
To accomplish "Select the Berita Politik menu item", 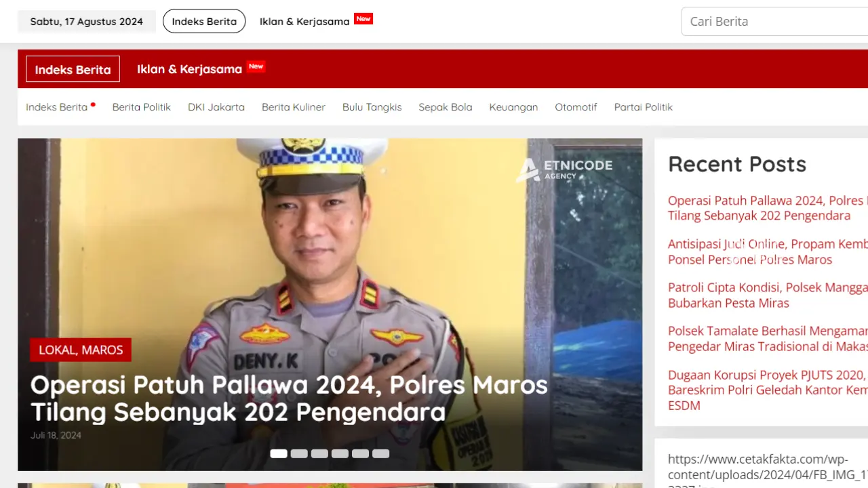I will point(141,107).
